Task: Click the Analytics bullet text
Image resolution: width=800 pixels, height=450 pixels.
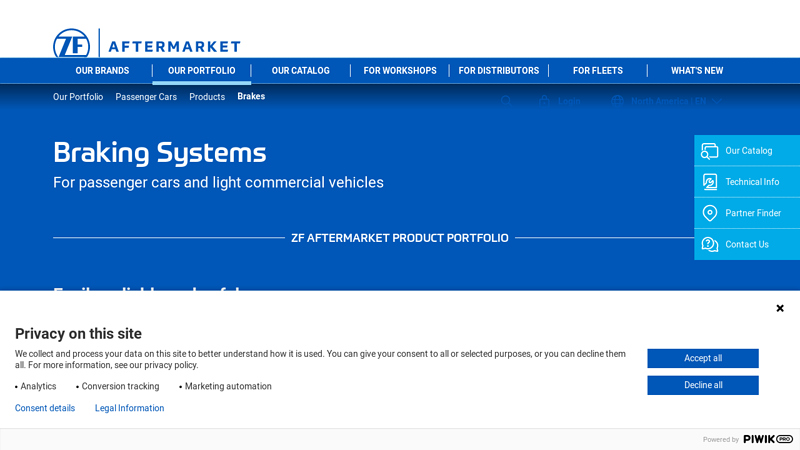Action: 38,386
